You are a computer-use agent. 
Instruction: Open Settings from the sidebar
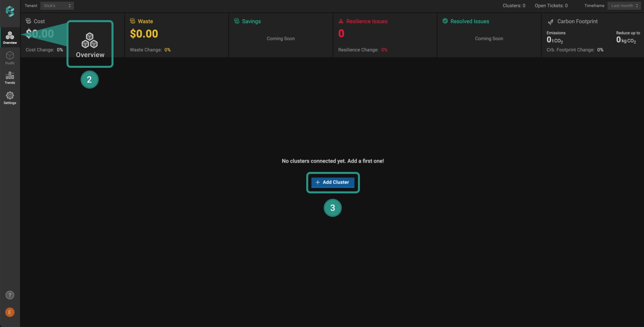coord(9,97)
